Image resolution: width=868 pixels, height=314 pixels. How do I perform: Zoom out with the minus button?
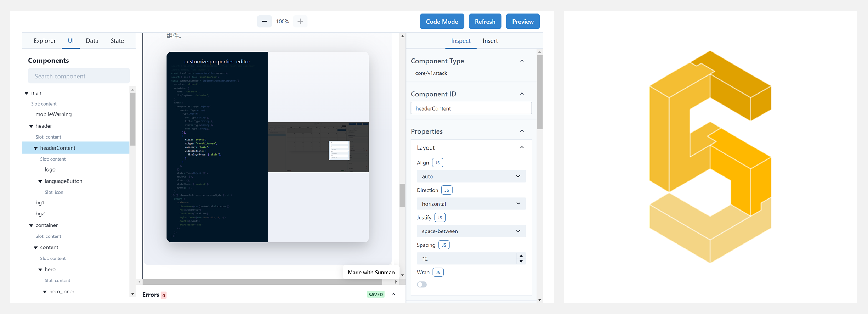point(264,21)
